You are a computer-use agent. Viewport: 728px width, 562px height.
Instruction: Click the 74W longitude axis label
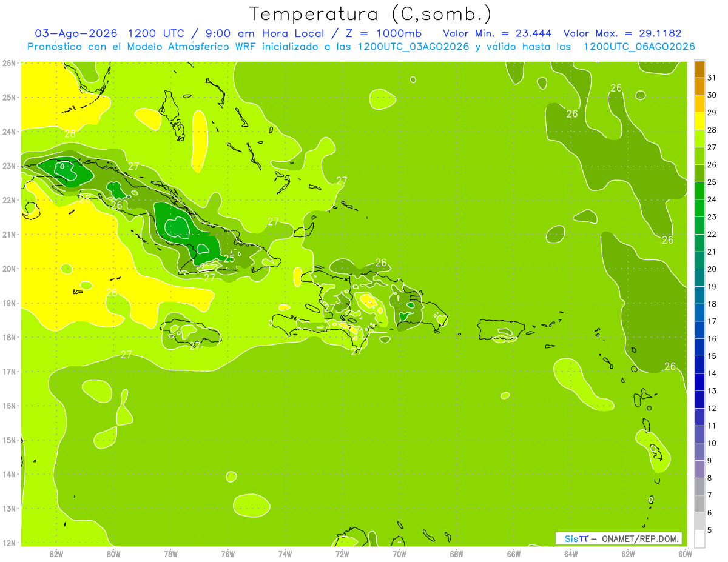[285, 554]
